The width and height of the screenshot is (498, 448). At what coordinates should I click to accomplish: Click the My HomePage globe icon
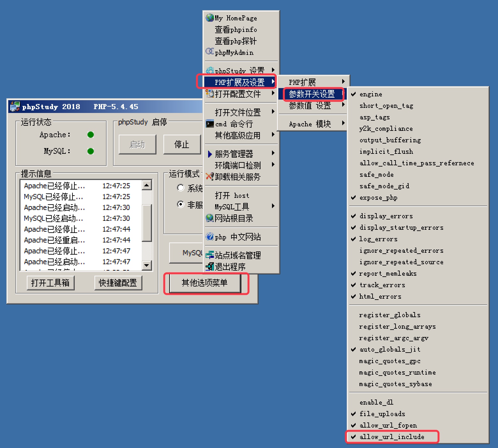point(210,18)
